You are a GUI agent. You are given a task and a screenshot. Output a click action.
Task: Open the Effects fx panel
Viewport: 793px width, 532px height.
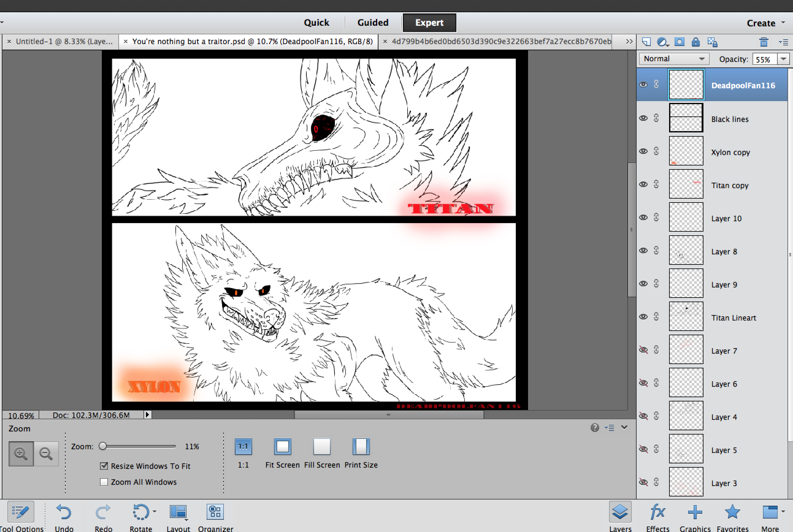pos(657,513)
